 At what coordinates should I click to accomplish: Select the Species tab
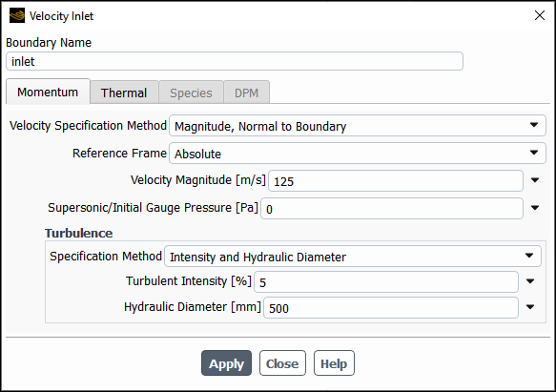(x=191, y=93)
